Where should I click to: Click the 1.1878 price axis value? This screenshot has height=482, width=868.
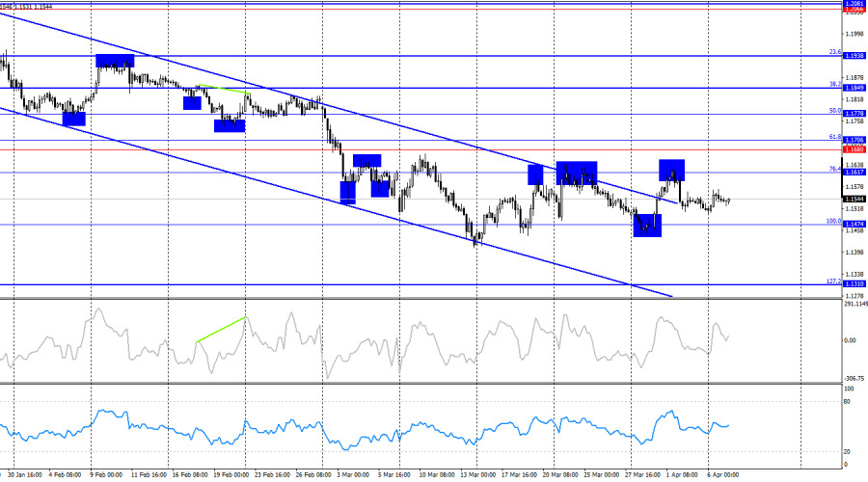[x=854, y=78]
